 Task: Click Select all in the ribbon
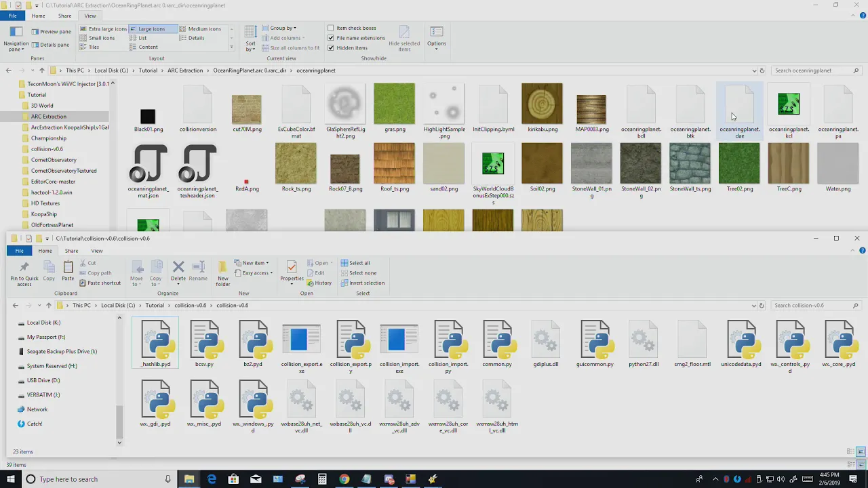355,263
